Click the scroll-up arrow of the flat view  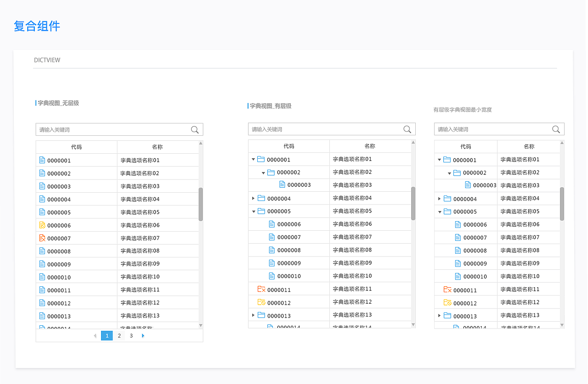(x=201, y=143)
